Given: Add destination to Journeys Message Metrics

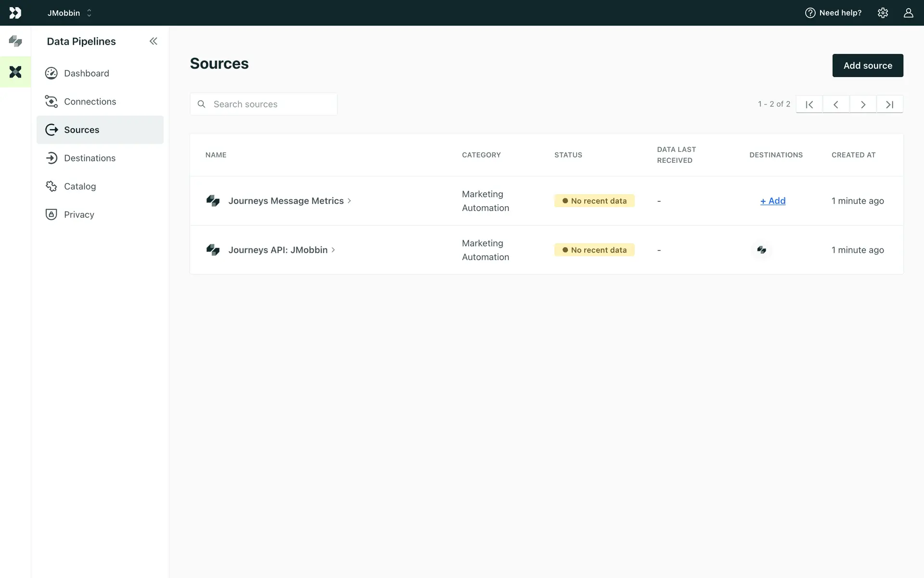Looking at the screenshot, I should tap(772, 201).
